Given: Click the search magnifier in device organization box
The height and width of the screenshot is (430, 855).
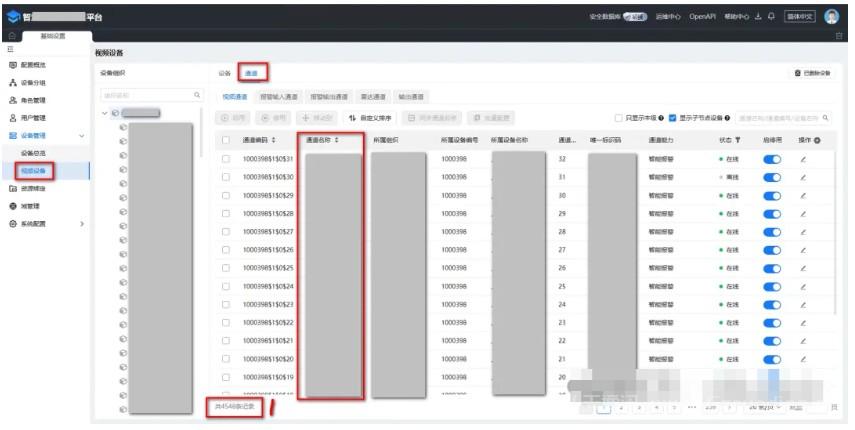Looking at the screenshot, I should pos(196,95).
